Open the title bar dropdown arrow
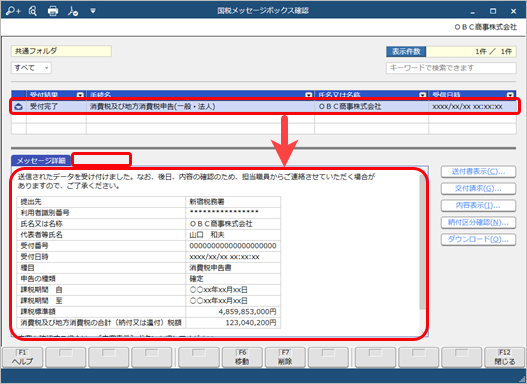The image size is (527, 384). click(x=93, y=11)
